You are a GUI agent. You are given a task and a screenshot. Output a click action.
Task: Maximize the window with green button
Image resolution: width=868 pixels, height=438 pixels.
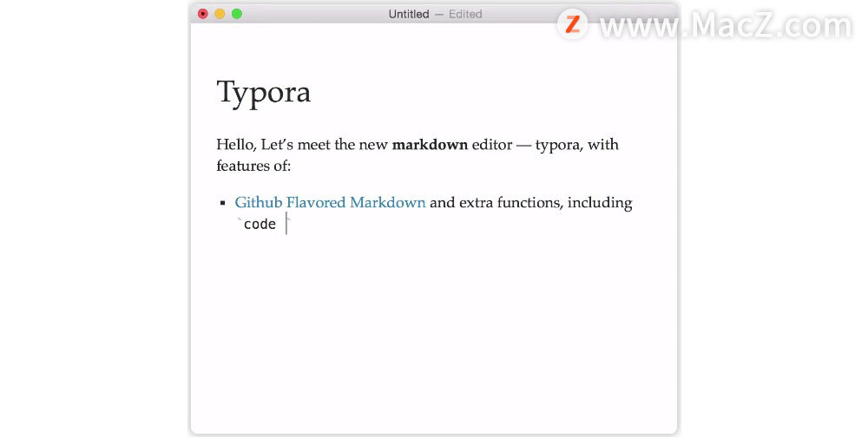(236, 14)
